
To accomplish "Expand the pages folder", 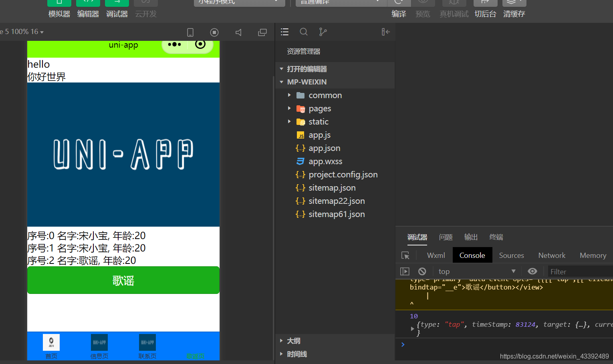I will pos(335,109).
